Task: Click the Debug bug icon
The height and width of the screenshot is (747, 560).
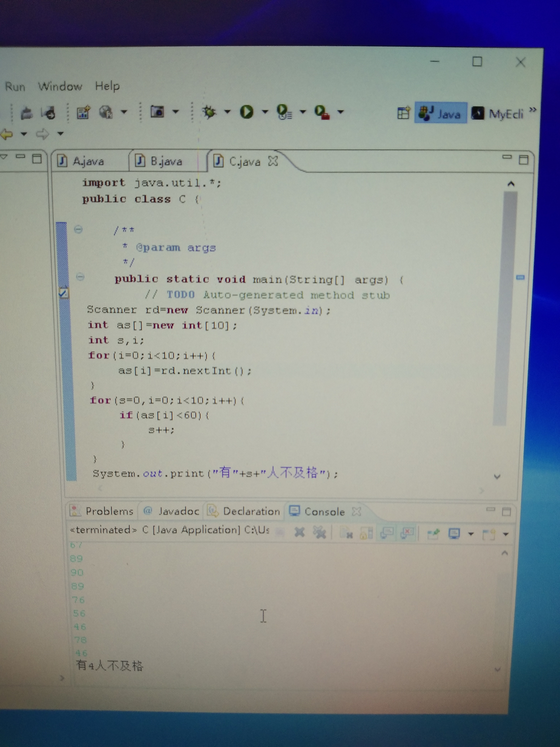Action: [x=209, y=112]
